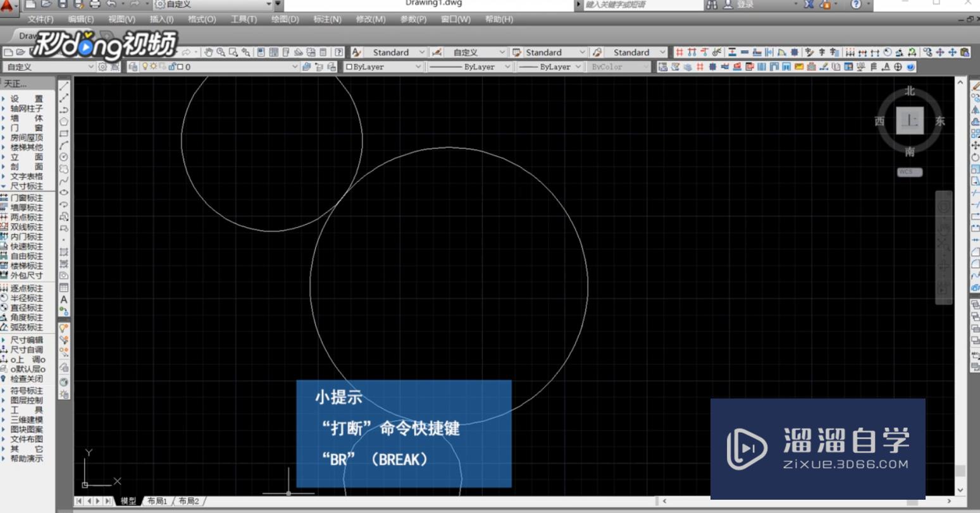Select the Zoom window tool

233,53
